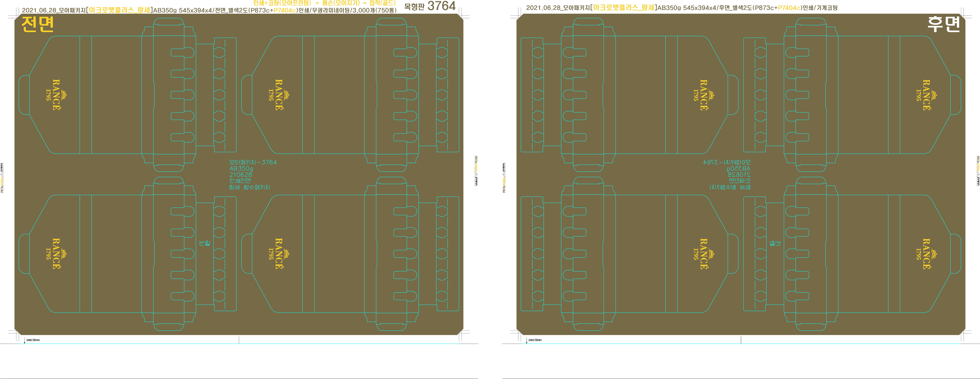This screenshot has height=379, width=980.
Task: Click the yellow 아크로뱃플러스_랑세 text in front header
Action: point(120,10)
